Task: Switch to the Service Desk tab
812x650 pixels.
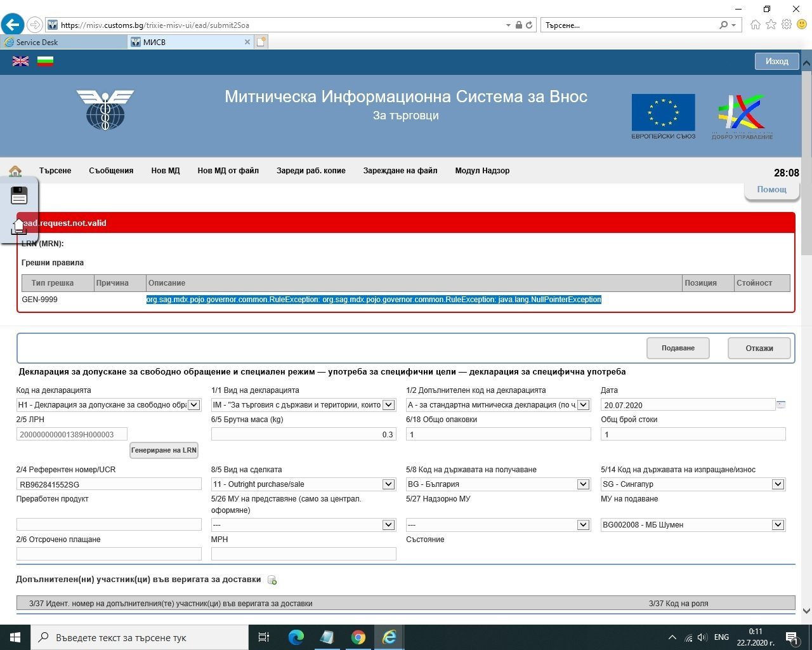Action: click(63, 42)
